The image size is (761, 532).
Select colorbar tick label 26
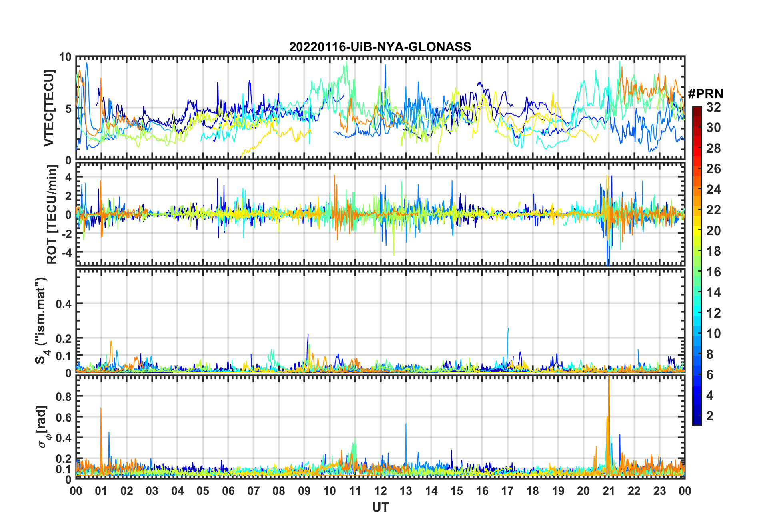(713, 169)
